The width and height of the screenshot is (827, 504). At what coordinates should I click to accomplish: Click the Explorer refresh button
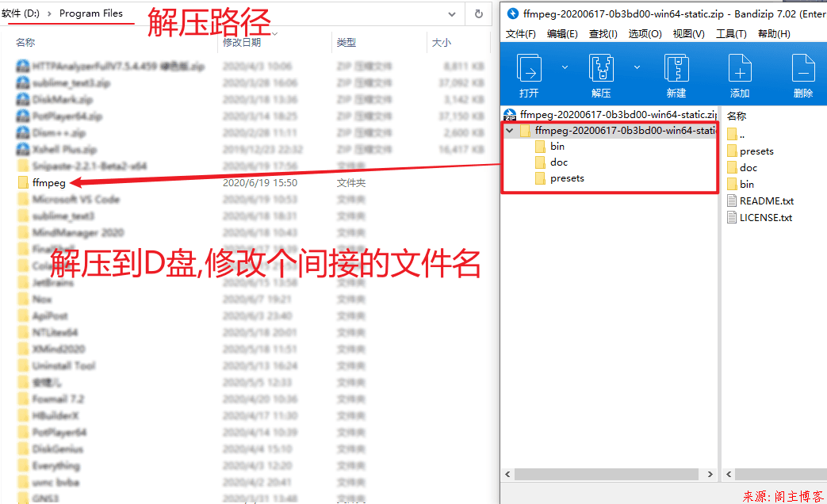point(479,14)
